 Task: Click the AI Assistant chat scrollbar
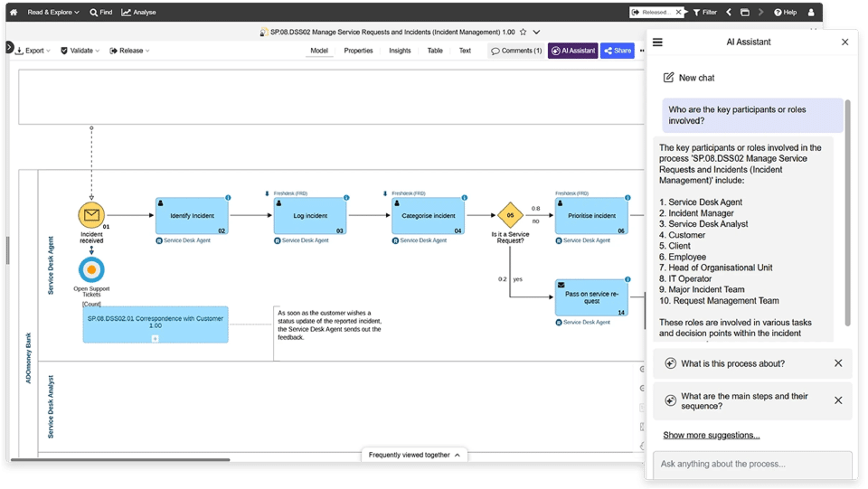pos(848,212)
